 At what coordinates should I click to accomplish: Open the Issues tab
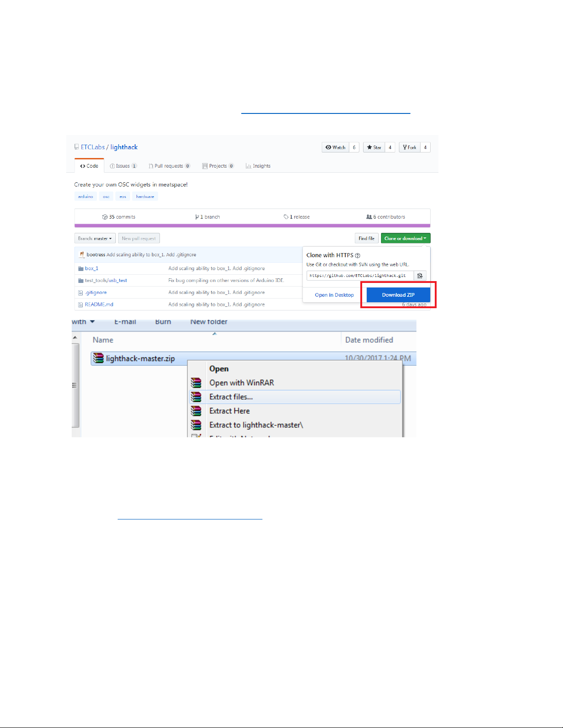[x=123, y=166]
